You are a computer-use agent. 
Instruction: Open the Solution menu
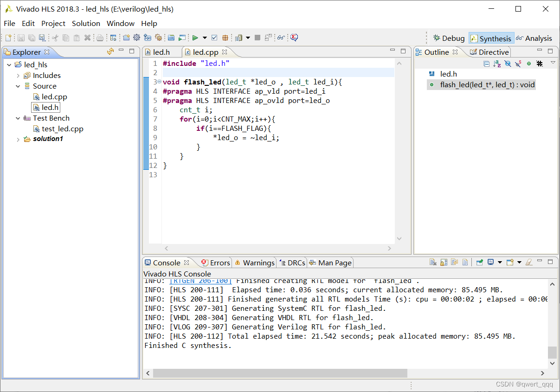[x=86, y=23]
